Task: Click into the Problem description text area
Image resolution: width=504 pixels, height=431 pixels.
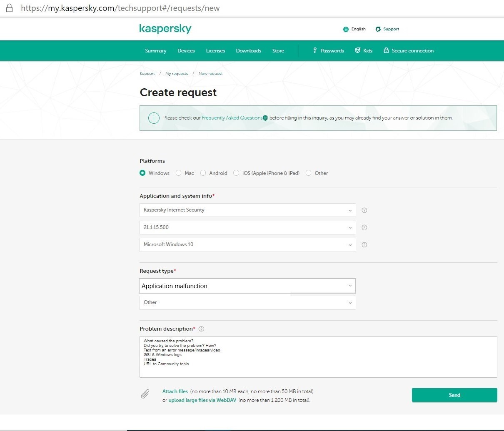Action: (x=318, y=357)
